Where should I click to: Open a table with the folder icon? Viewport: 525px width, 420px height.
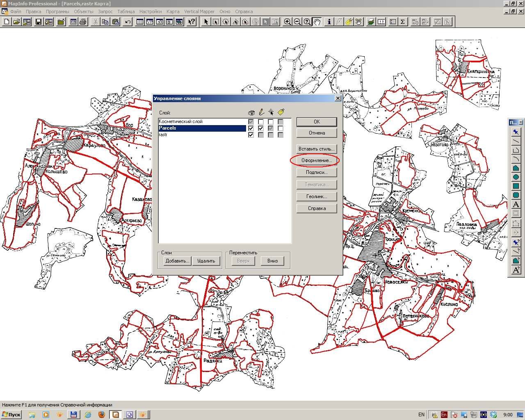(x=17, y=22)
